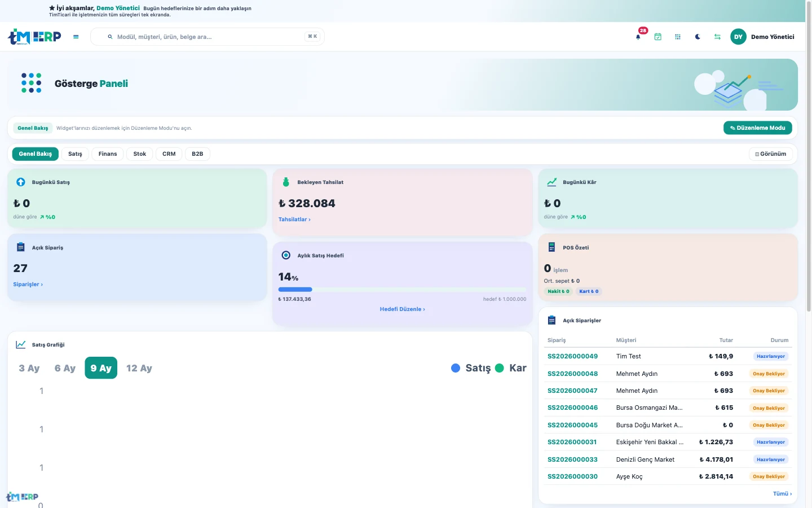
Task: Switch to the Stok tab
Action: click(140, 154)
